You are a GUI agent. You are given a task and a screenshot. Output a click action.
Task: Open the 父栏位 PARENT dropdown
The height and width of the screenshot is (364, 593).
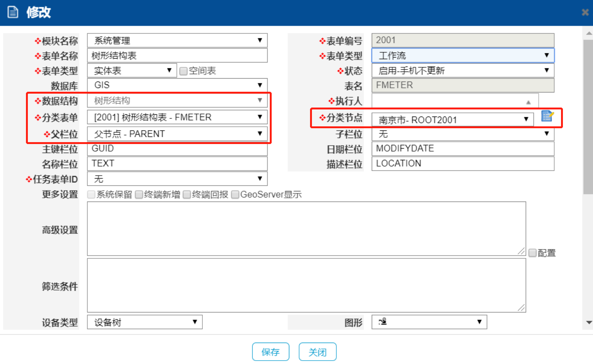(177, 134)
